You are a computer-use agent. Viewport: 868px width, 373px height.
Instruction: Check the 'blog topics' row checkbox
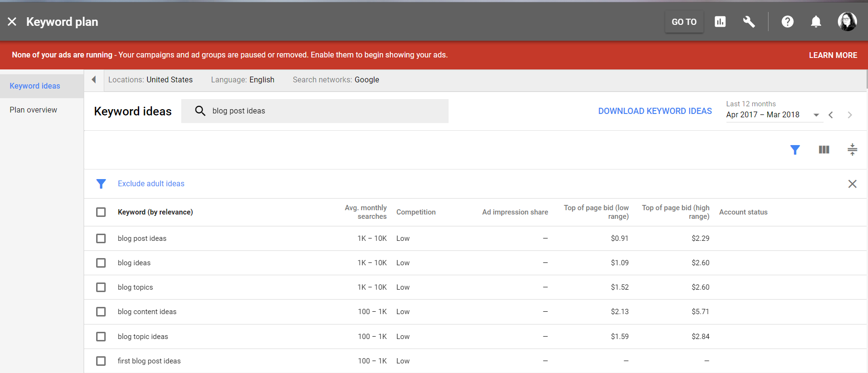(101, 287)
